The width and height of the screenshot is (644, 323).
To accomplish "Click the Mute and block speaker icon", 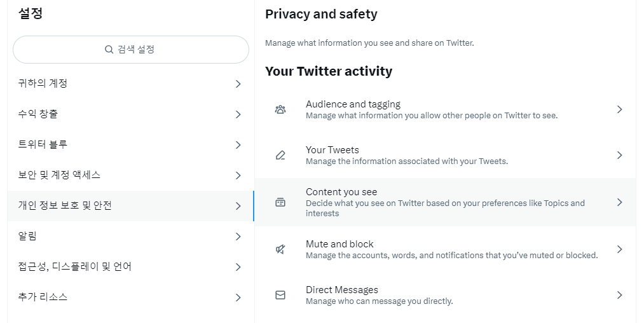I will coord(280,249).
